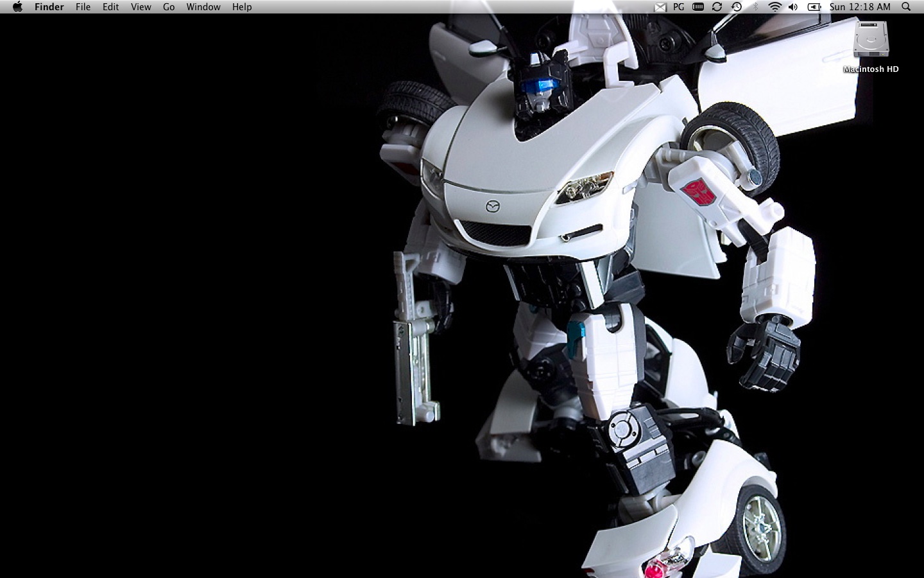Open the Bluetooth status menu

[756, 7]
